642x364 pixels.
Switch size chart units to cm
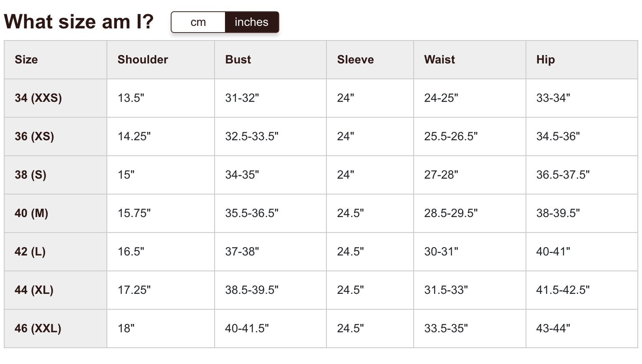(x=198, y=22)
